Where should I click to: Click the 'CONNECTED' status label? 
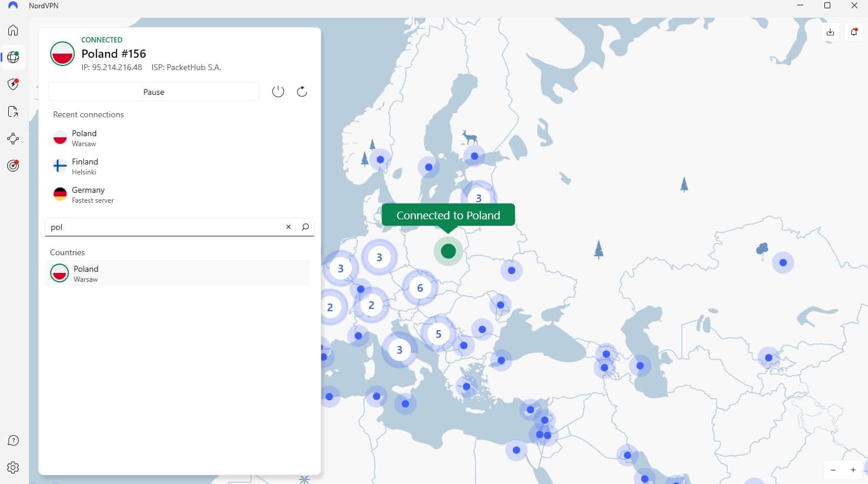102,40
